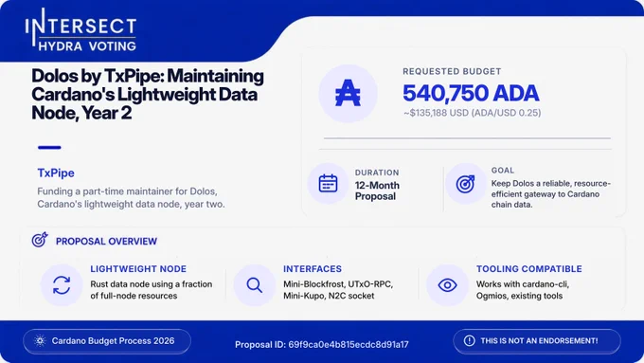Click the 540,750 ADA budget amount
This screenshot has height=363, width=644.
[x=471, y=93]
